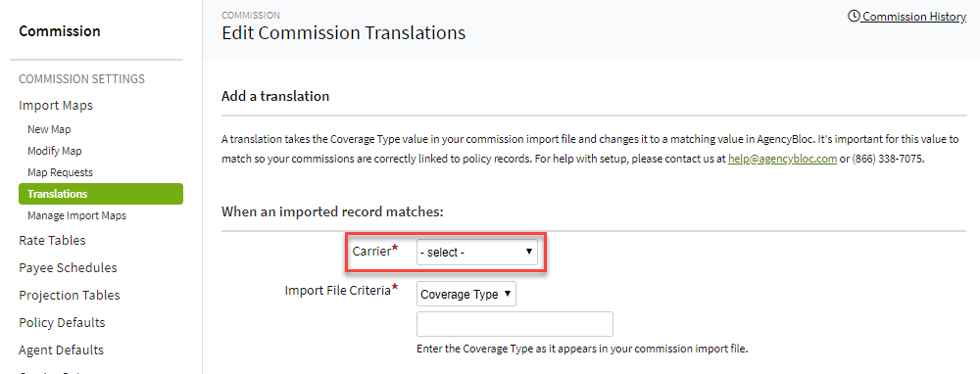Click the Coverage Type text input field
980x374 pixels.
click(x=514, y=324)
